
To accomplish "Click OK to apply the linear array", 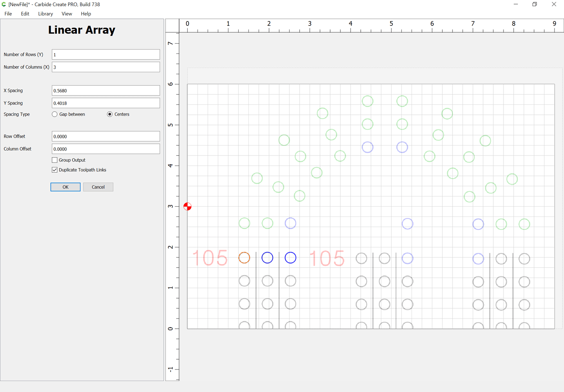I will 65,187.
